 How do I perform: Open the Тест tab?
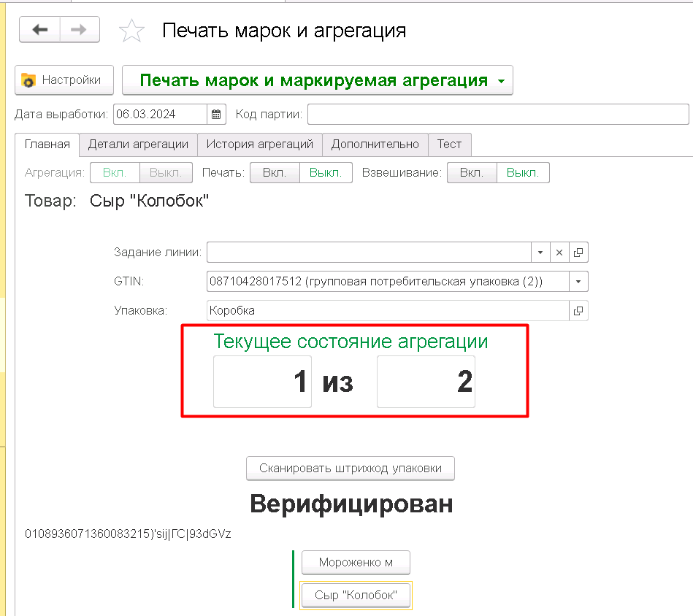tap(450, 145)
